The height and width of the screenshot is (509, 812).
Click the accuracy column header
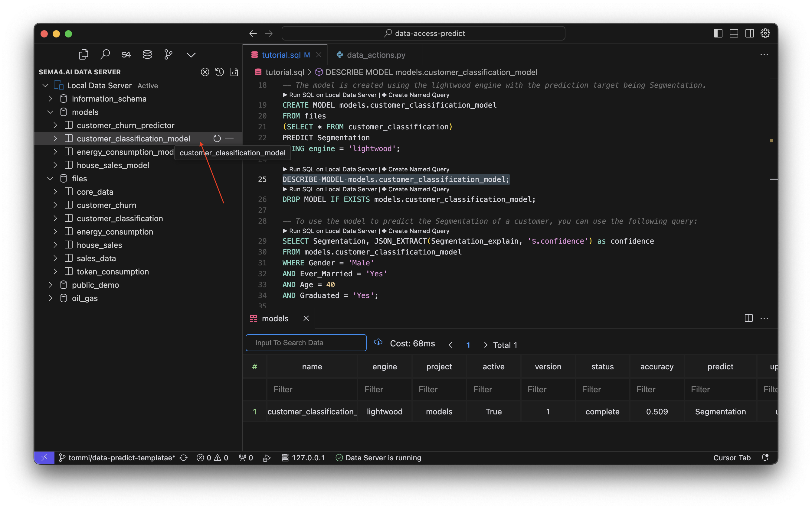[x=657, y=366]
